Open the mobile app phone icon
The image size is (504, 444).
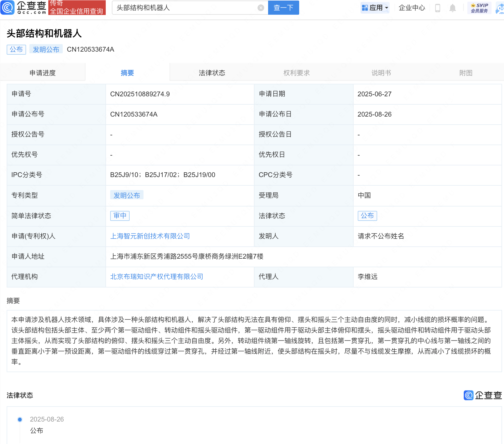tap(438, 8)
